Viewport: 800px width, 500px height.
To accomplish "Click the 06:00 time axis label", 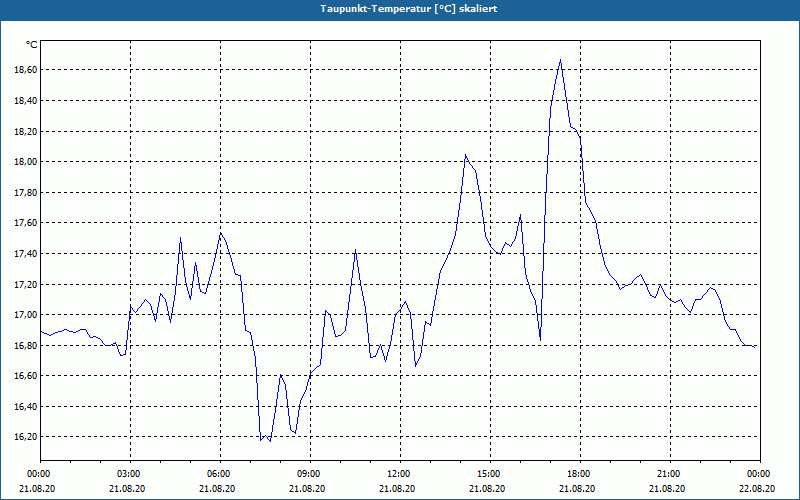I will pos(220,474).
